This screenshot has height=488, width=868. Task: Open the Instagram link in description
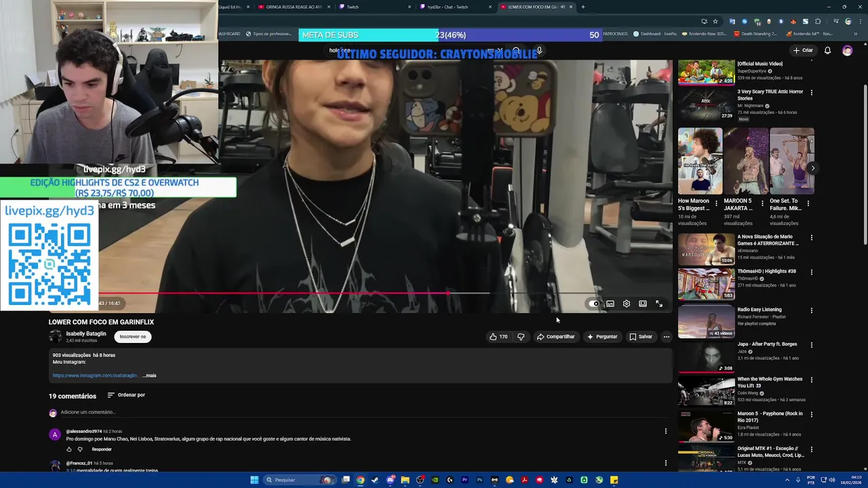click(96, 375)
